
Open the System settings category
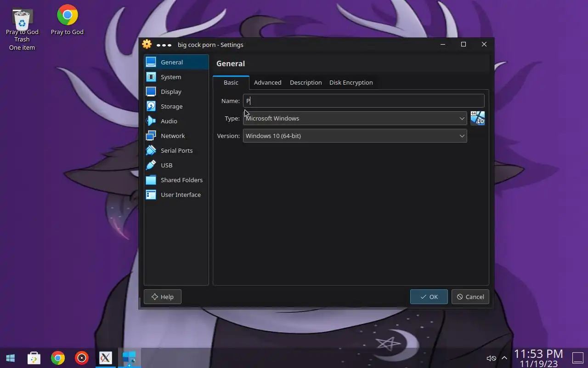click(176, 77)
